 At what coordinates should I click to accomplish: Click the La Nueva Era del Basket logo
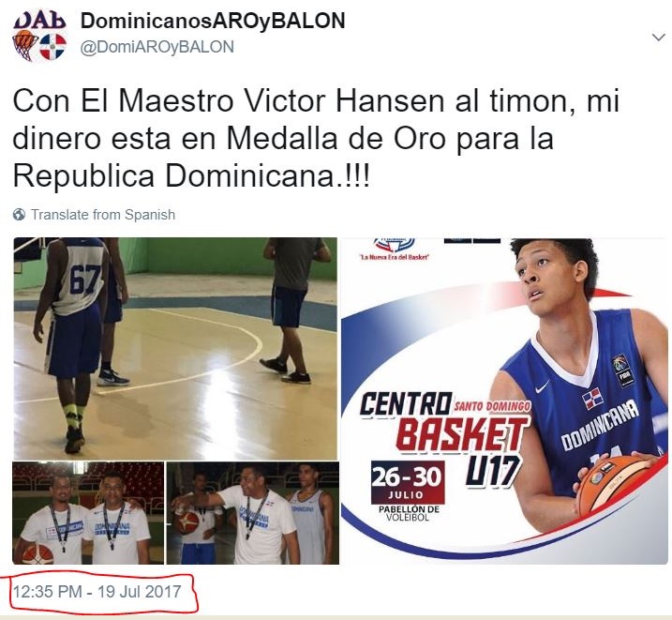pos(395,249)
